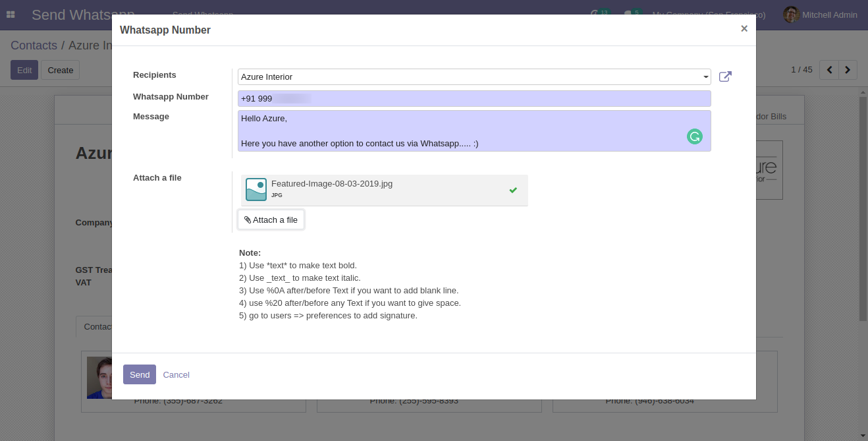Click the Edit button behind the dialog
868x441 pixels.
click(x=24, y=70)
